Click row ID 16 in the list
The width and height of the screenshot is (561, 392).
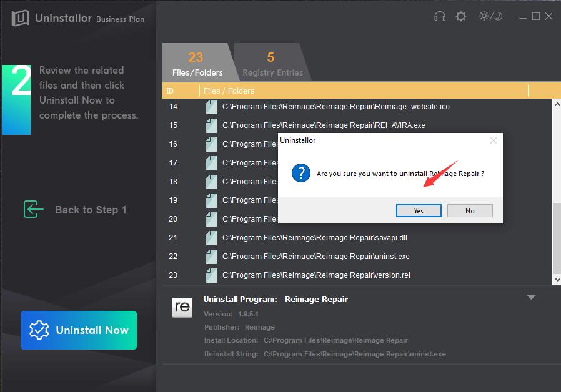[x=173, y=144]
